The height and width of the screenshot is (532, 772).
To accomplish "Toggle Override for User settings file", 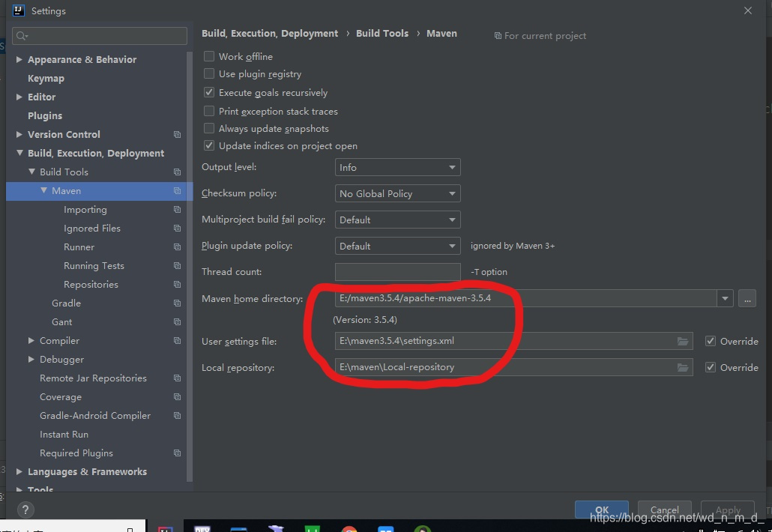I will 710,341.
